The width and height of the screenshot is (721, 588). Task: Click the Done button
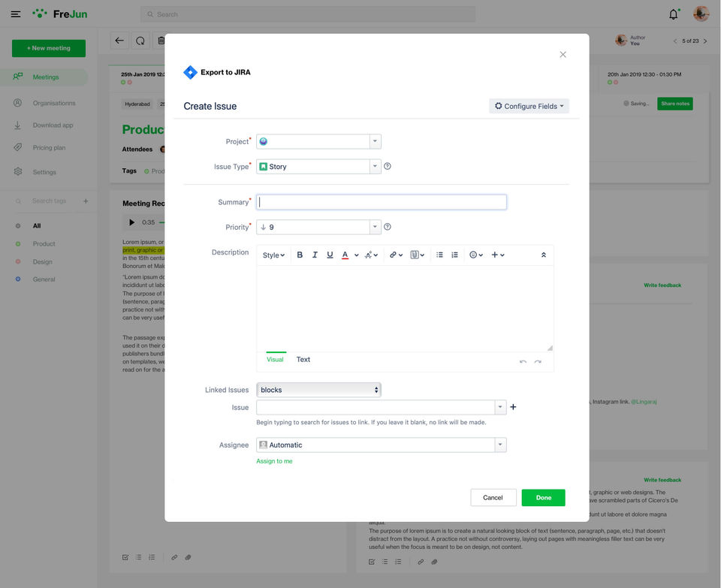click(544, 497)
